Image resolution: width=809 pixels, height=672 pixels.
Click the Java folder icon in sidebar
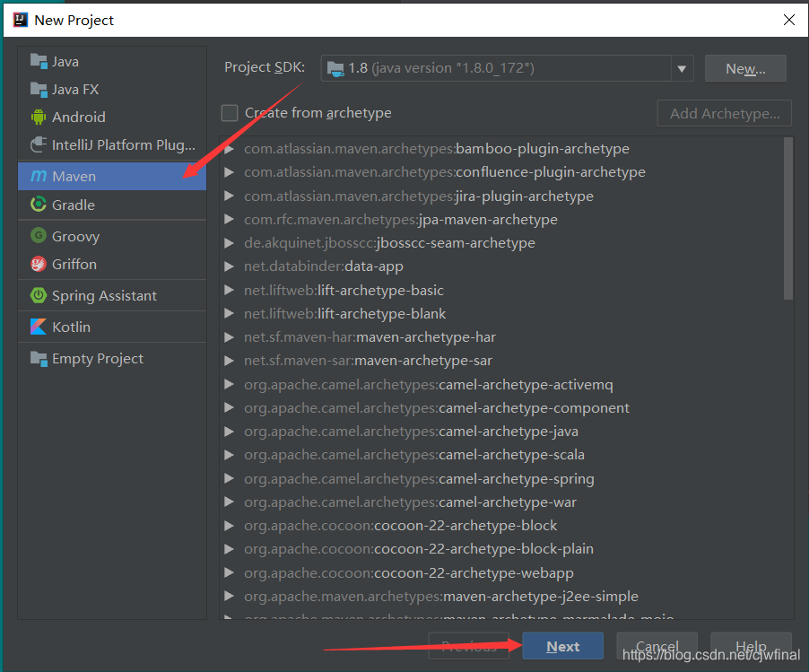click(39, 61)
